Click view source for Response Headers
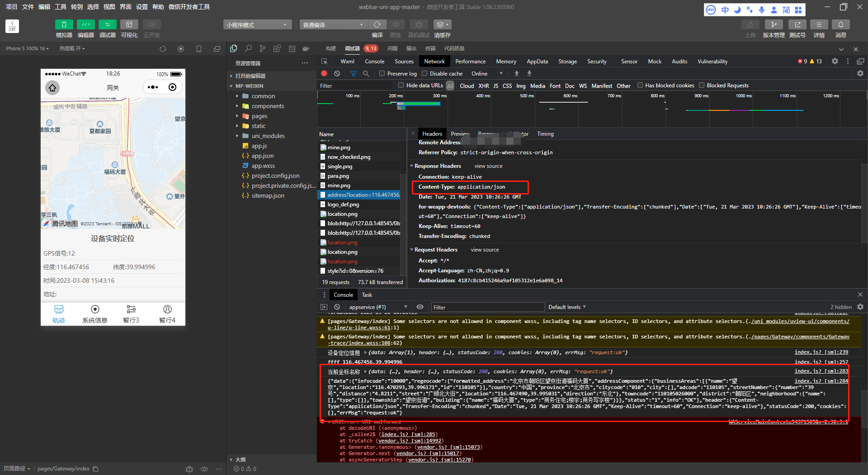Image resolution: width=868 pixels, height=475 pixels. pos(488,166)
